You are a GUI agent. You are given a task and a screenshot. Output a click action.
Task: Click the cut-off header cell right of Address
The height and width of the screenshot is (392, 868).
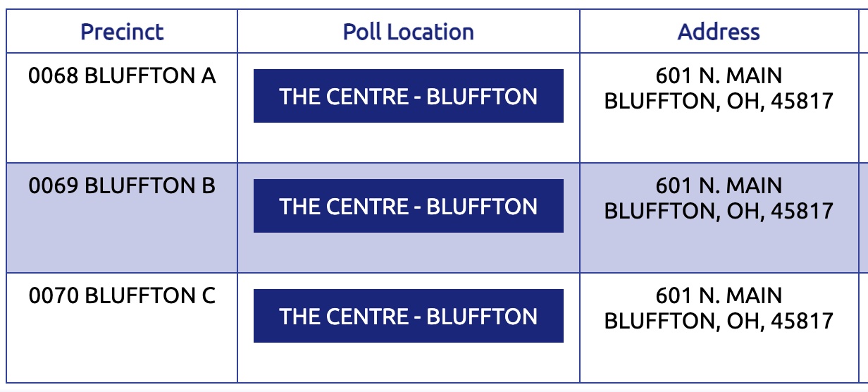coord(864,32)
